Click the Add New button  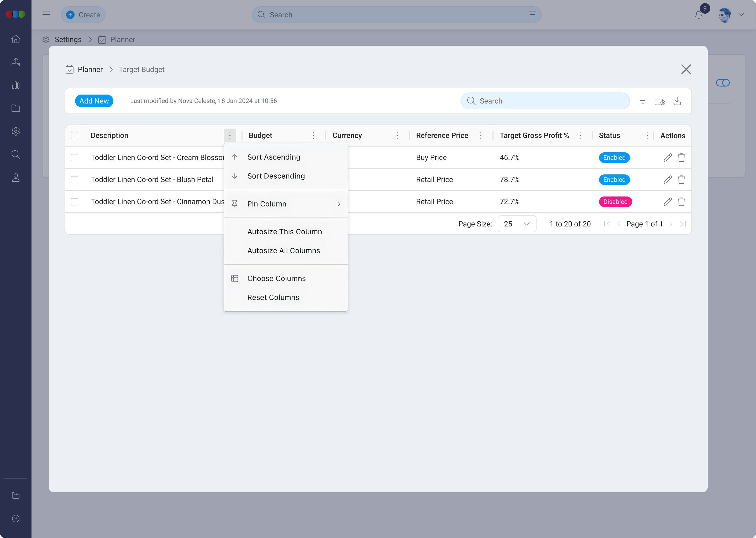[x=94, y=101]
